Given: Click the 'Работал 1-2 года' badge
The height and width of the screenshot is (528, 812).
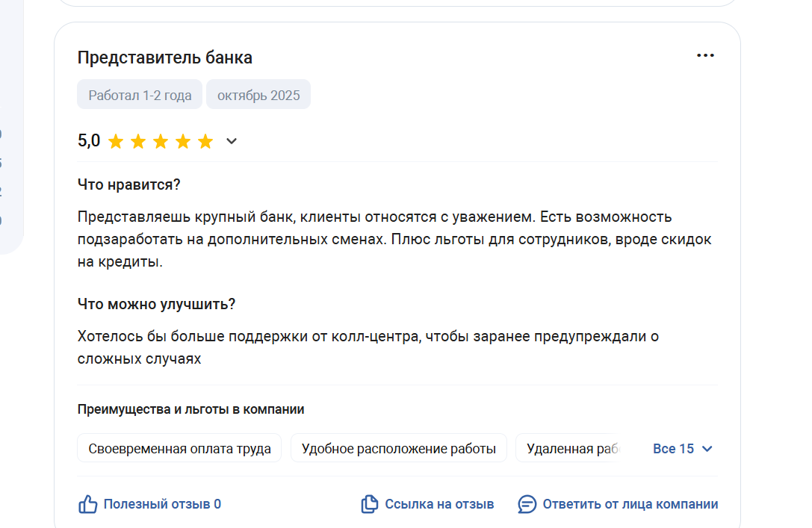Looking at the screenshot, I should [x=140, y=95].
